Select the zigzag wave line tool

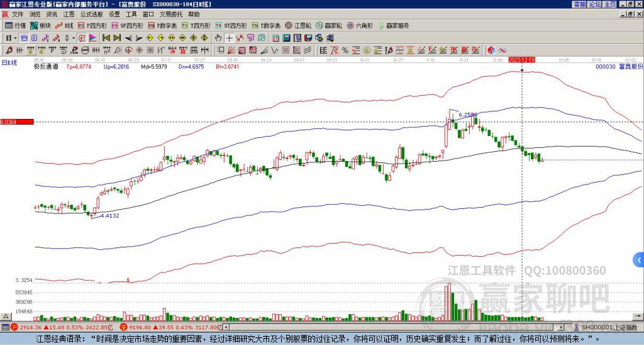coord(274,50)
